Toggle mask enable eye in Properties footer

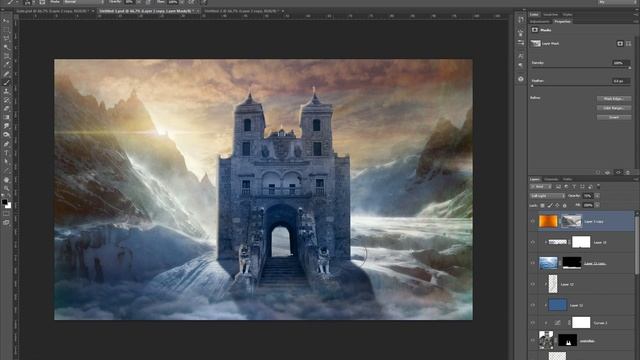coord(618,173)
